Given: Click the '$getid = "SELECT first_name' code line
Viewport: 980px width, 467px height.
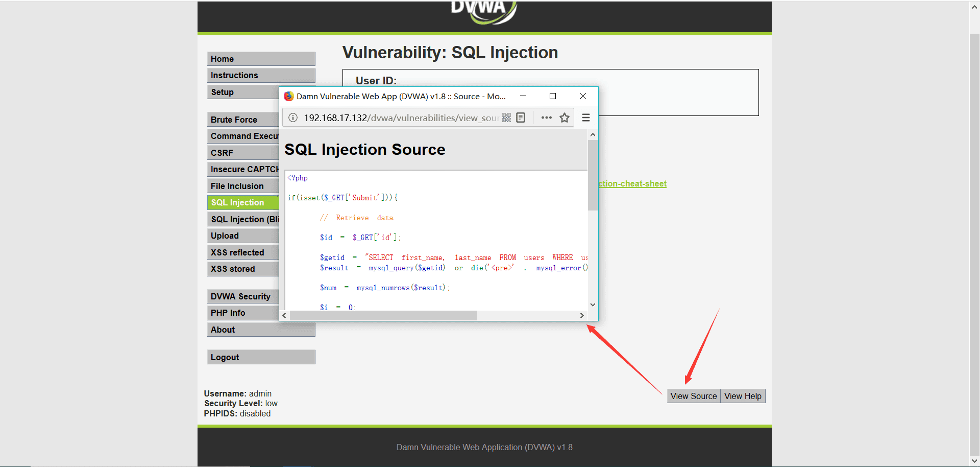Looking at the screenshot, I should pos(454,258).
